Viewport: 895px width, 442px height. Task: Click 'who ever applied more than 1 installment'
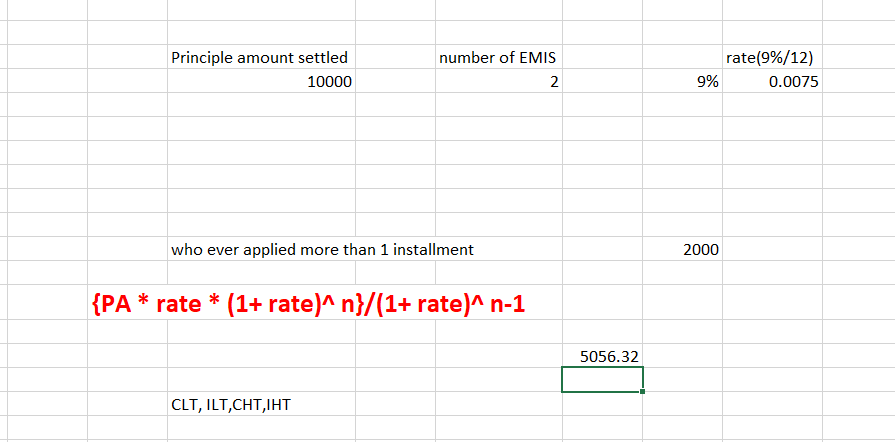coord(322,250)
